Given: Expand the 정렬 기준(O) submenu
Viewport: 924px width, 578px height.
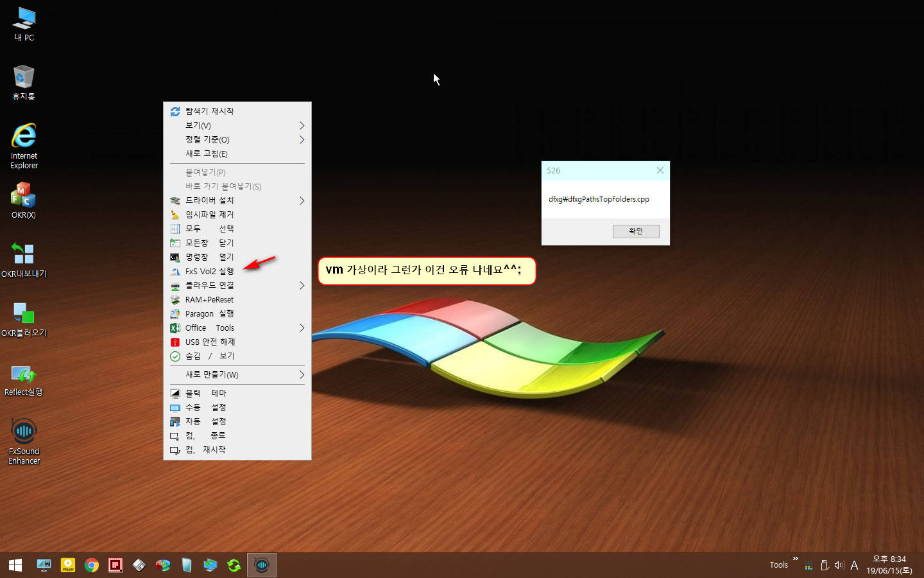Looking at the screenshot, I should [x=237, y=139].
